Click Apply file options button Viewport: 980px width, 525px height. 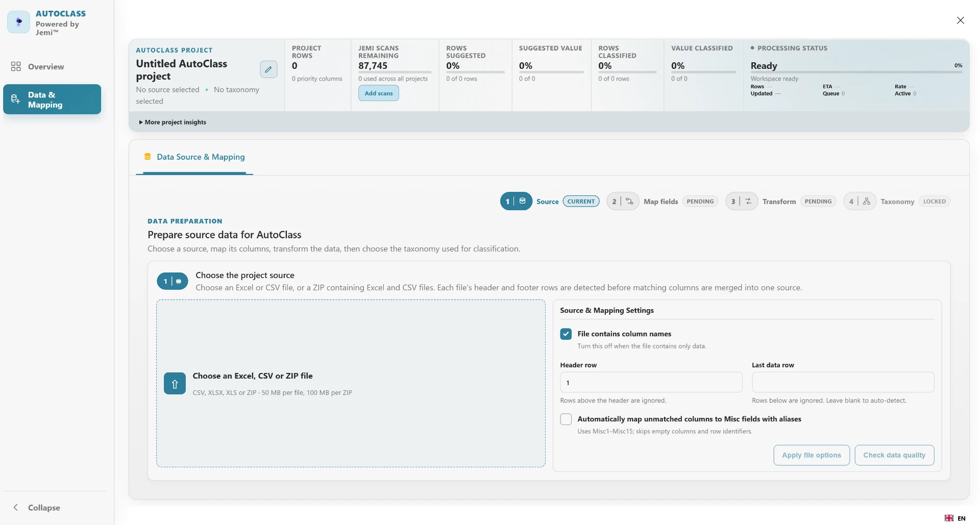[812, 455]
